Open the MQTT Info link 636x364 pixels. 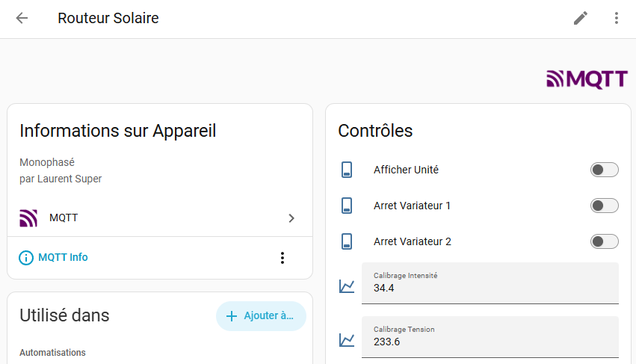[x=63, y=257]
